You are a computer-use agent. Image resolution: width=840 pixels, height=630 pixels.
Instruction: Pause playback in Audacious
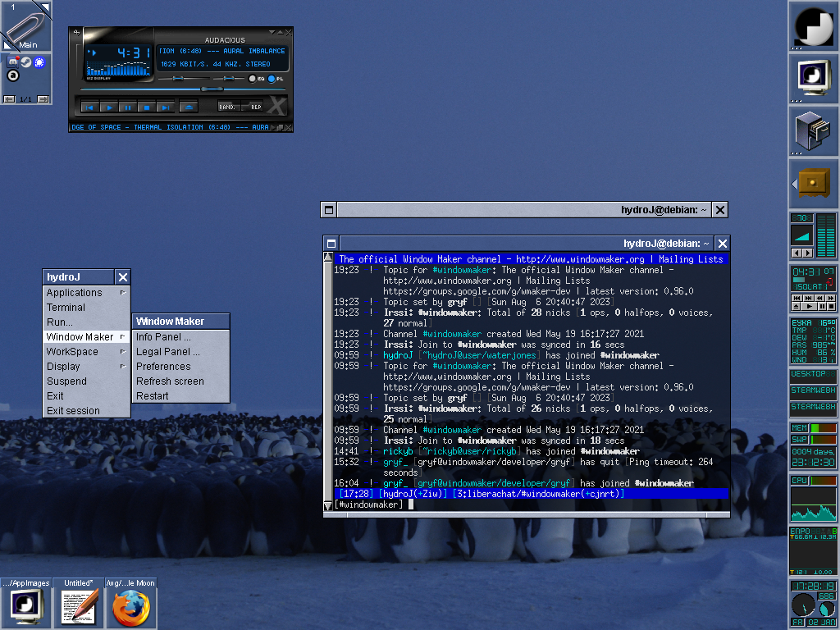(x=128, y=107)
